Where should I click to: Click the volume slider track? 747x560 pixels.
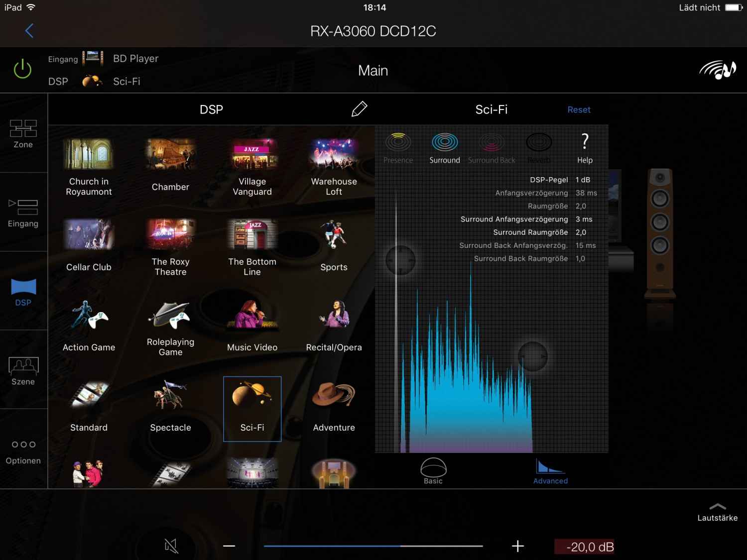coord(373,546)
